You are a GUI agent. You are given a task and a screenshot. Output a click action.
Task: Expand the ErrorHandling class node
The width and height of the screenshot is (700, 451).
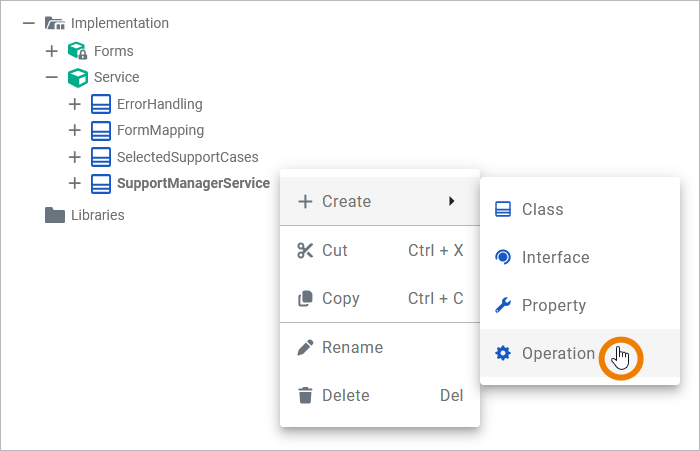74,104
